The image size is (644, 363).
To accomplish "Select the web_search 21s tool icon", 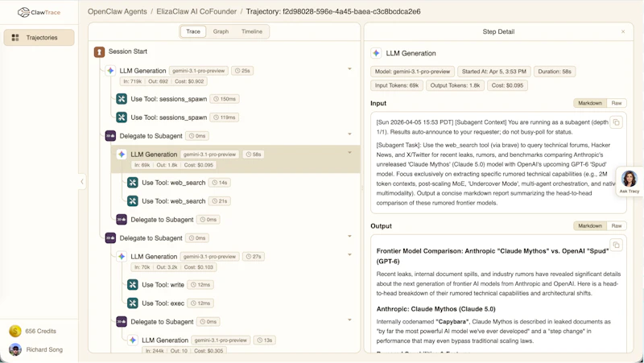I will (x=132, y=200).
